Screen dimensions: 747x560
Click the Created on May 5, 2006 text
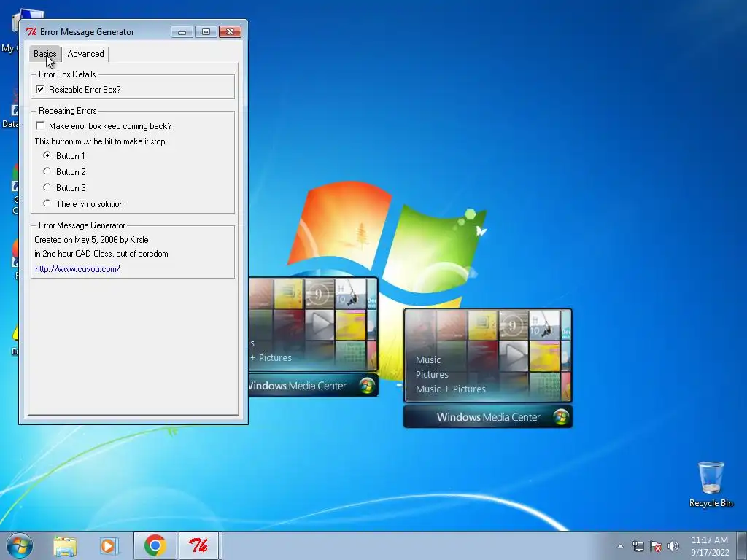coord(91,239)
